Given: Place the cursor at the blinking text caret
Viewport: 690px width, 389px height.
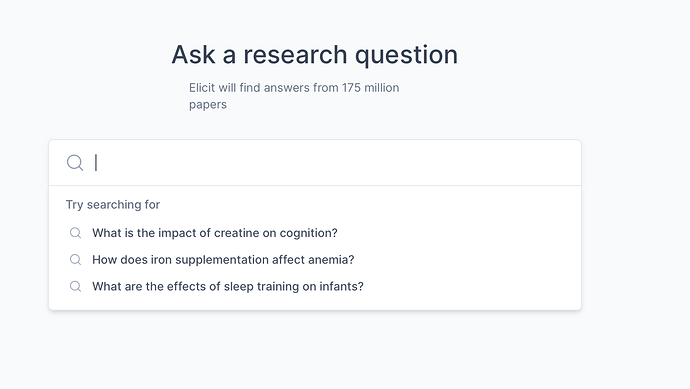Looking at the screenshot, I should [x=96, y=163].
